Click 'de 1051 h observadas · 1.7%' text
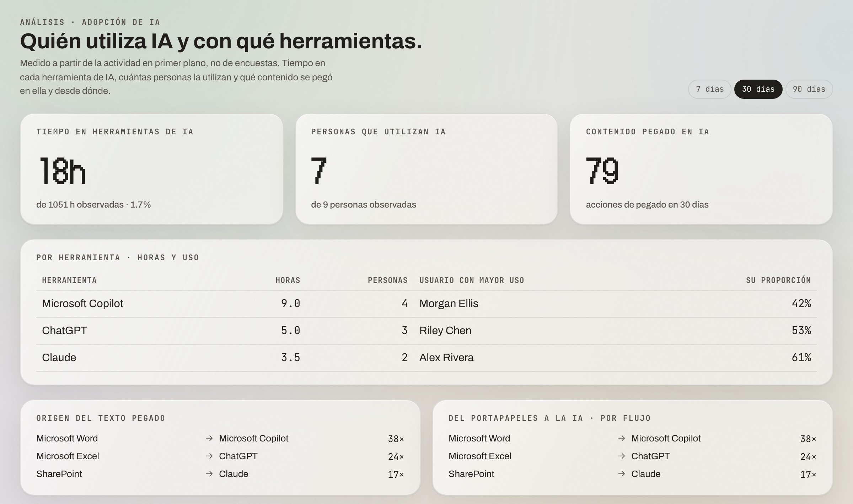Image resolution: width=853 pixels, height=504 pixels. click(93, 205)
